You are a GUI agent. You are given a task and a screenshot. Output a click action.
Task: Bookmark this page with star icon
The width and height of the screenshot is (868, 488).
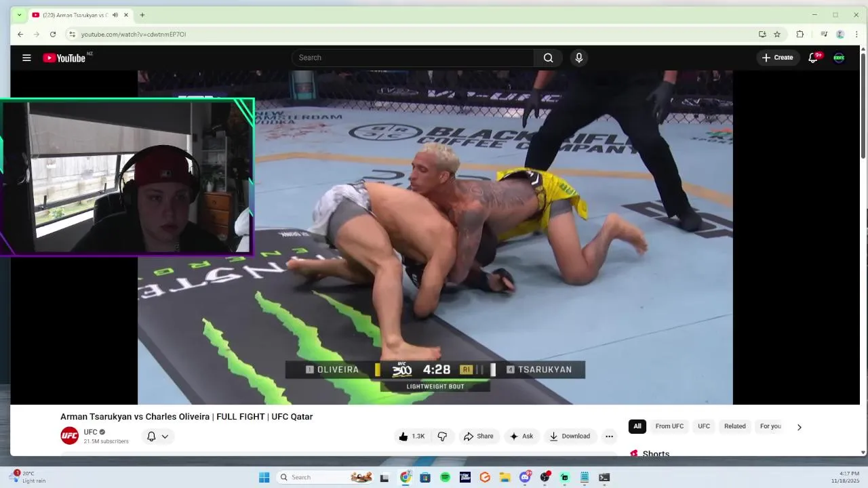pyautogui.click(x=777, y=34)
